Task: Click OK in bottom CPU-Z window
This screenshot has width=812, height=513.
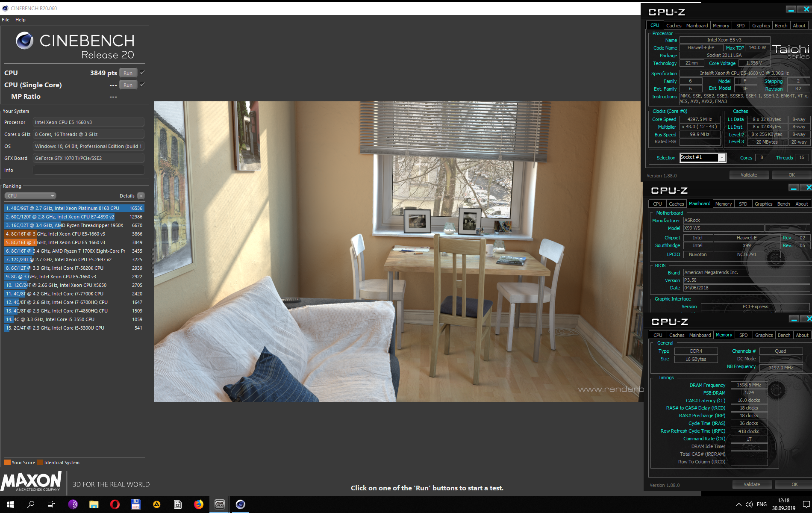Action: (x=794, y=484)
